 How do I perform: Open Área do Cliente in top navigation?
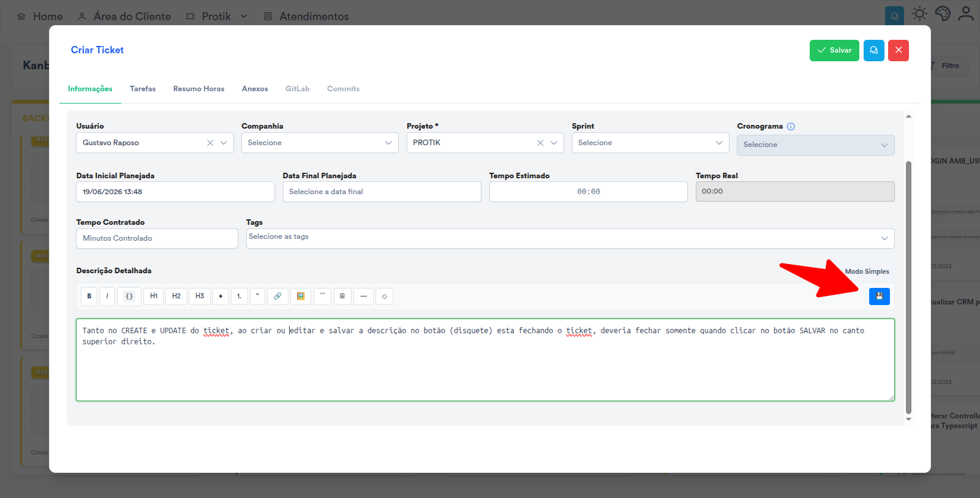(124, 17)
